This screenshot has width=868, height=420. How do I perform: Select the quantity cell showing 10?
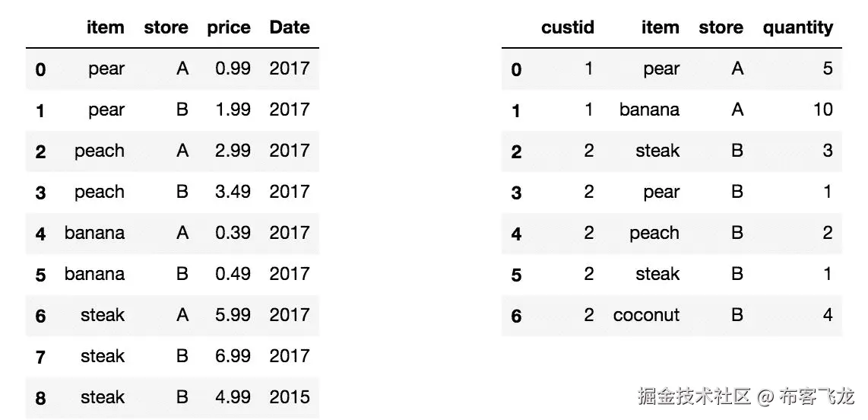822,110
